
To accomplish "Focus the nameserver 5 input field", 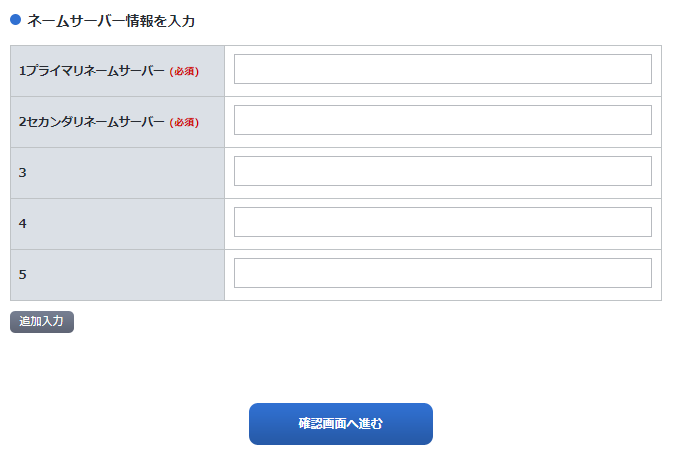I will coord(442,273).
